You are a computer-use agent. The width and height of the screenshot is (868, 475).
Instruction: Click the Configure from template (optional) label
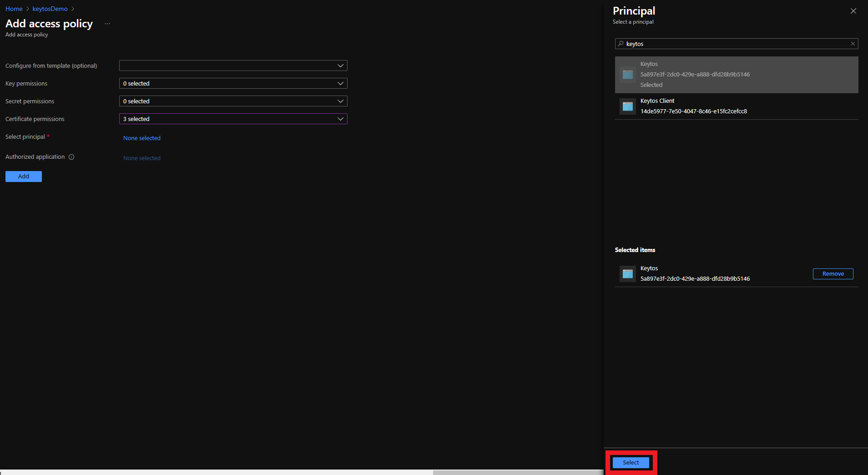click(51, 66)
